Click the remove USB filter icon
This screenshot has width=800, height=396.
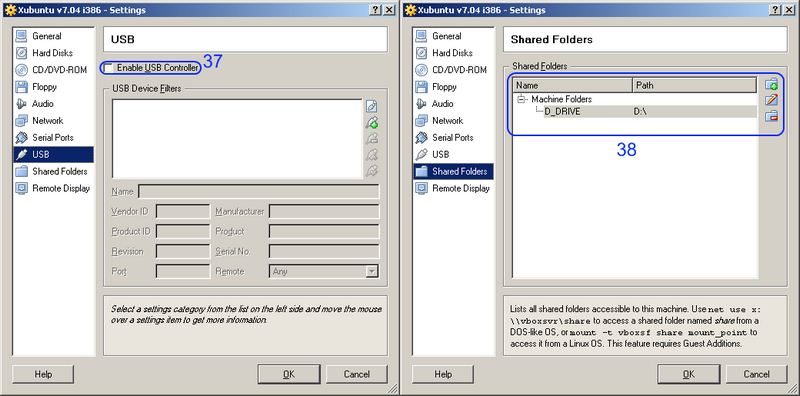(372, 138)
